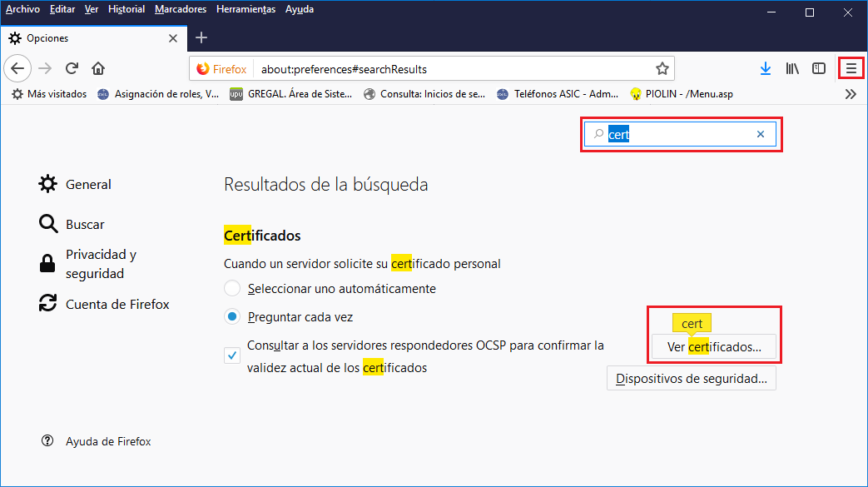The width and height of the screenshot is (868, 487).
Task: Click the preferences search field containing 'cert'
Action: click(678, 134)
